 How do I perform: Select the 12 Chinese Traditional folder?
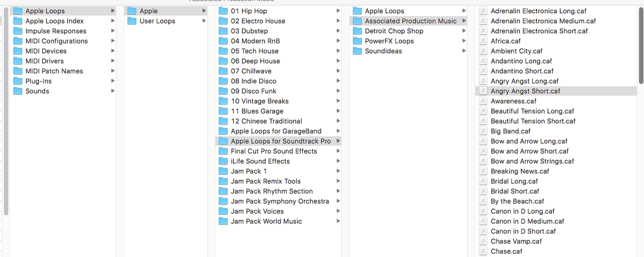click(278, 121)
